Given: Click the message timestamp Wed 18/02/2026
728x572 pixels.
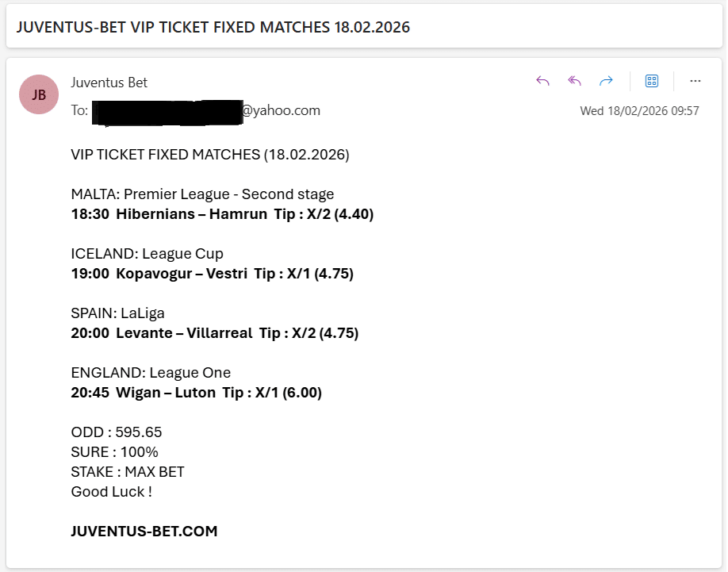Looking at the screenshot, I should (648, 111).
